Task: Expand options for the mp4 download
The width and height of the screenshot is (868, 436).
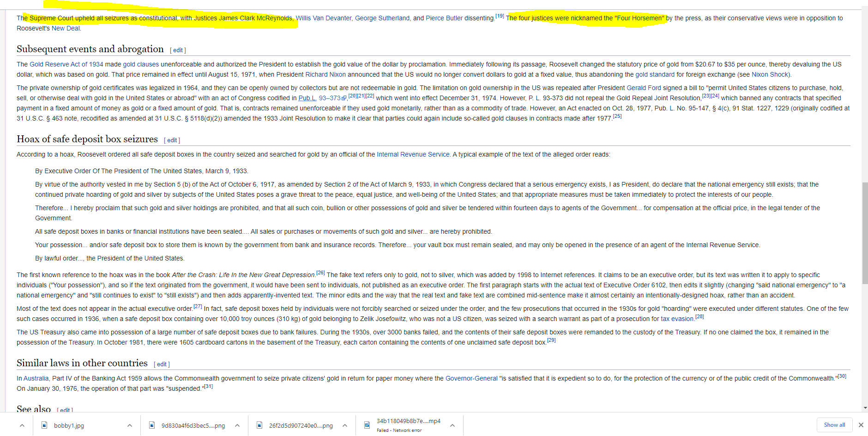Action: (452, 425)
